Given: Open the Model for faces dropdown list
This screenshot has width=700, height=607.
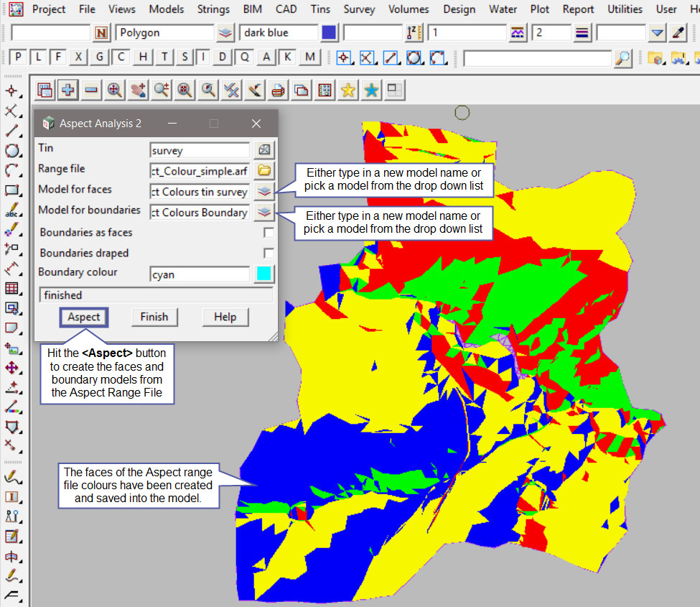Looking at the screenshot, I should point(264,191).
